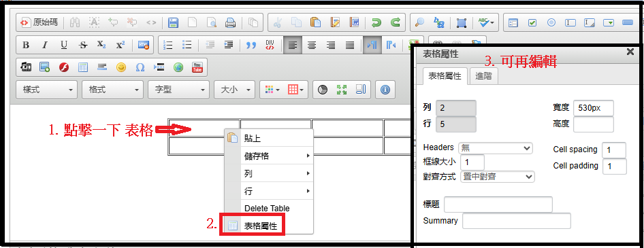Insert a bulleted list
The width and height of the screenshot is (644, 248).
click(x=187, y=45)
